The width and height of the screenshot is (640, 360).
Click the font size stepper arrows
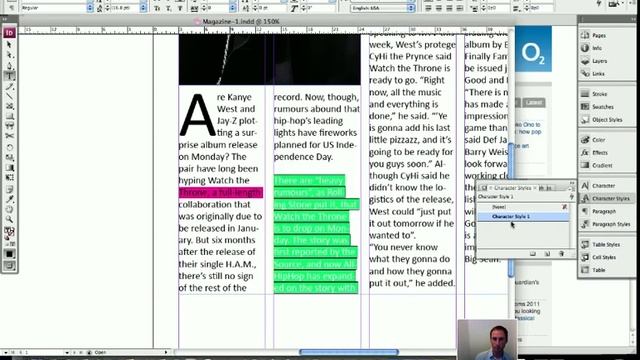108,8
